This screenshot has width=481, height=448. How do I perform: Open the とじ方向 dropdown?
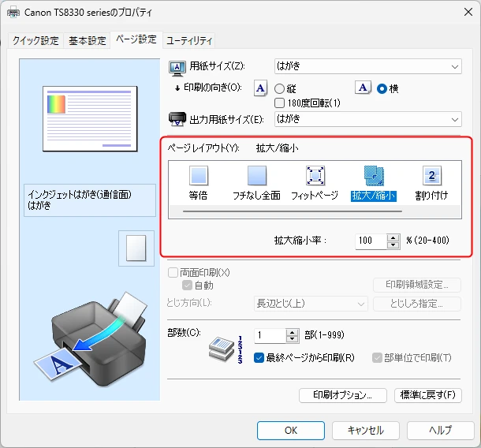311,304
